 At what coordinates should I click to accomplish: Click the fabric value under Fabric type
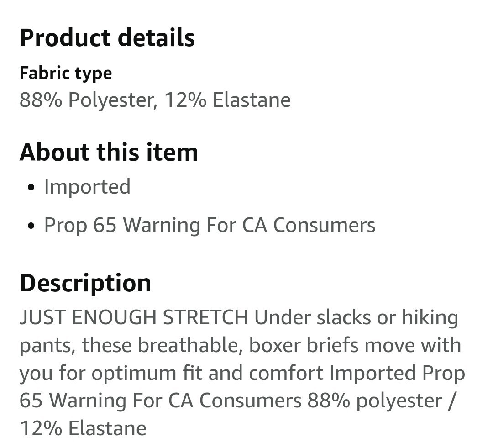click(155, 100)
